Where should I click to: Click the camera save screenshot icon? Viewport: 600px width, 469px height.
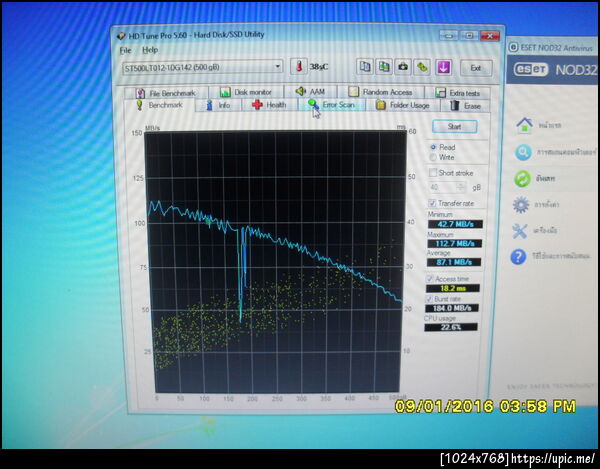[403, 67]
